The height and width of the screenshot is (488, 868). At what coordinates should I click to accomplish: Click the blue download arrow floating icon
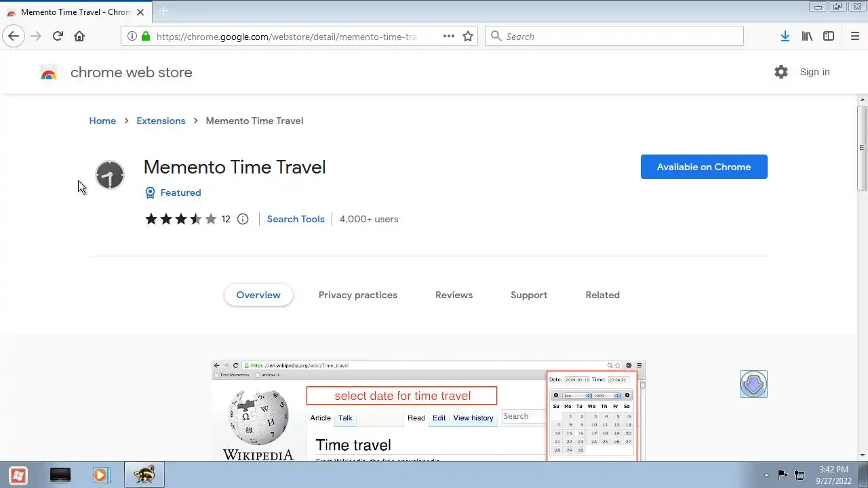pyautogui.click(x=753, y=384)
